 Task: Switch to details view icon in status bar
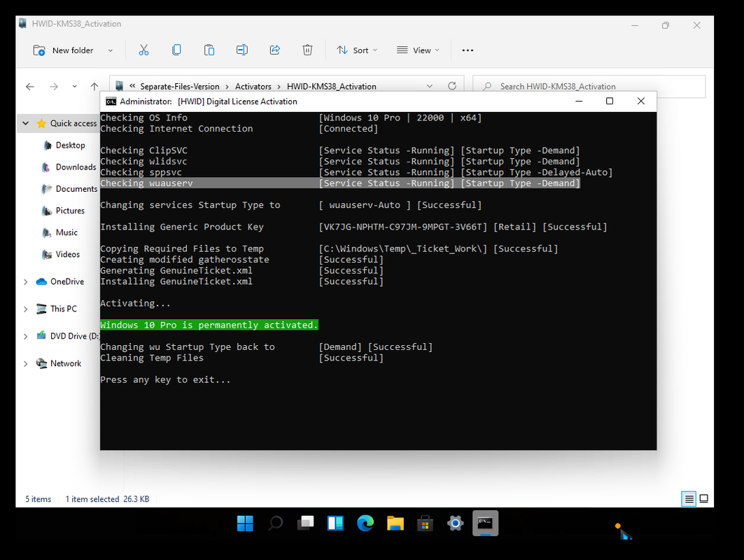[x=689, y=499]
